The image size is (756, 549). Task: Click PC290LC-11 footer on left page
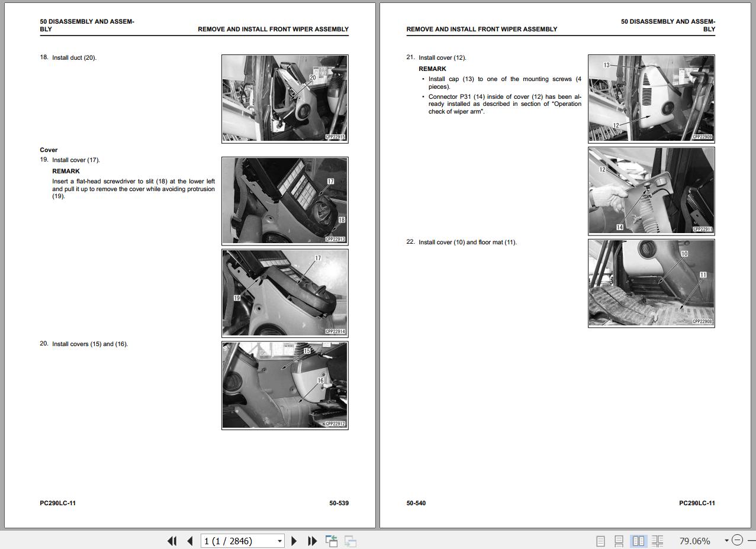(57, 503)
